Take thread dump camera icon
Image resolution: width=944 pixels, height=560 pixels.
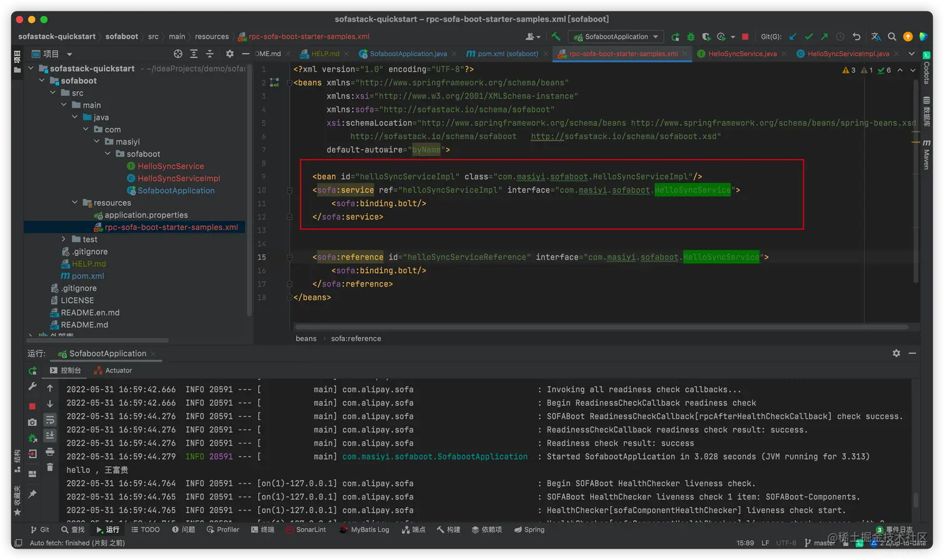[32, 423]
